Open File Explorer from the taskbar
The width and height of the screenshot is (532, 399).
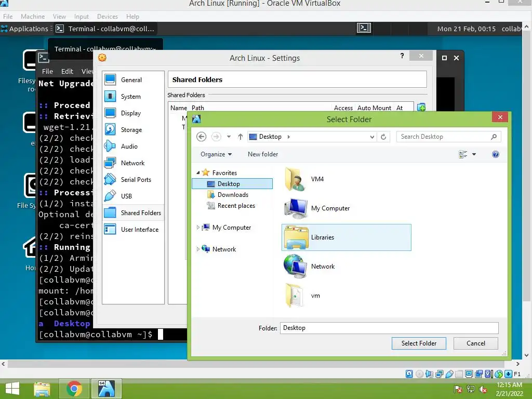point(42,389)
